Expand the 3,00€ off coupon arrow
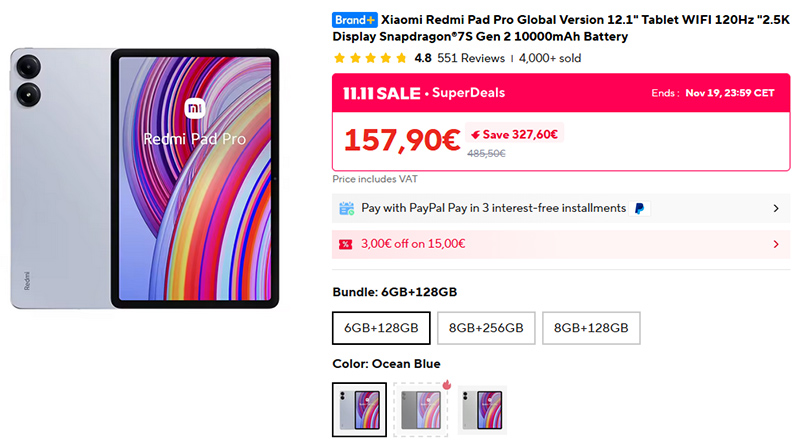This screenshot has height=446, width=800. point(776,244)
